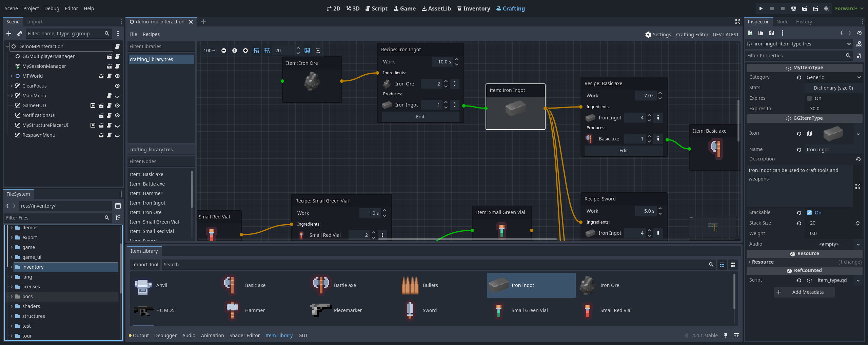Click the Item Library search magnifier icon
Image resolution: width=868 pixels, height=345 pixels.
click(x=711, y=265)
